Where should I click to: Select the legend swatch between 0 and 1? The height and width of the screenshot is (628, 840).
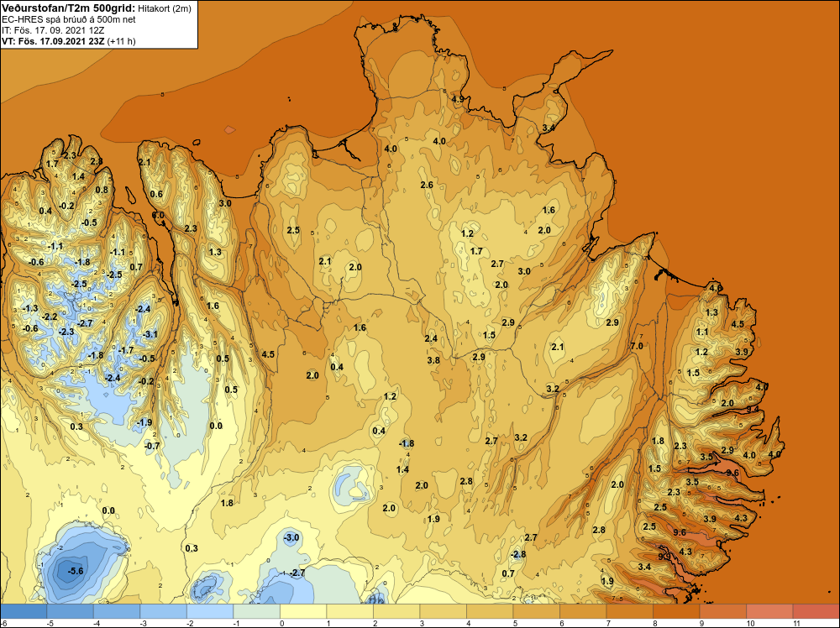click(x=303, y=611)
